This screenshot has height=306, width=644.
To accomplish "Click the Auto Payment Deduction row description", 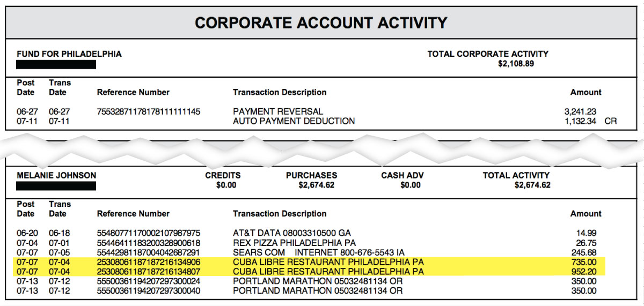I will (x=294, y=121).
